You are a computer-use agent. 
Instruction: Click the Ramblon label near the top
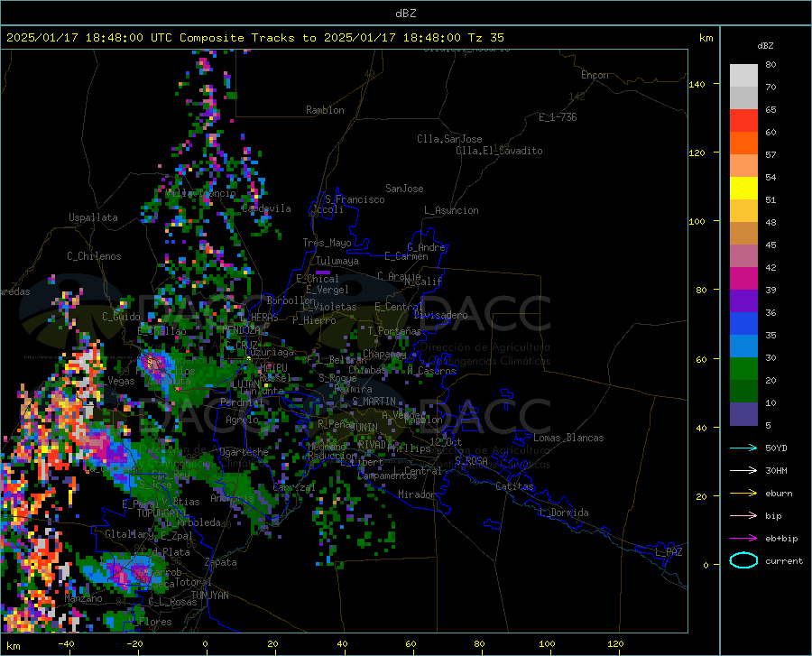point(325,110)
